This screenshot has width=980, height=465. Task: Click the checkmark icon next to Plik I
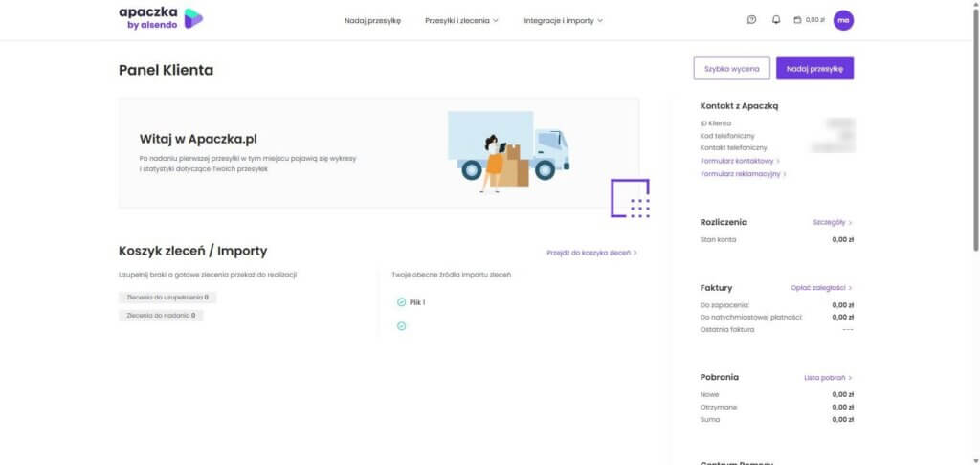401,302
